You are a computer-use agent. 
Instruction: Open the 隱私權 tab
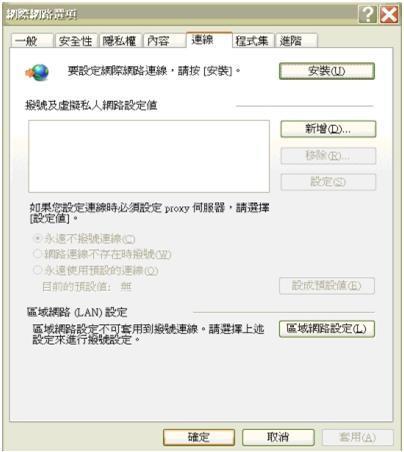pyautogui.click(x=120, y=41)
